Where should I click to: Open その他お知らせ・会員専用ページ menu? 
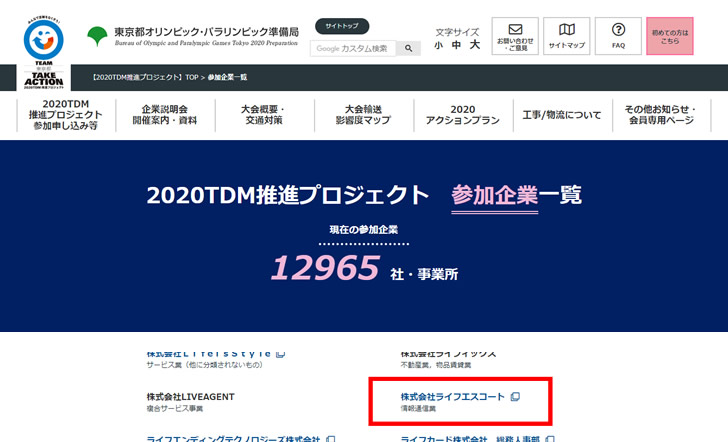661,115
